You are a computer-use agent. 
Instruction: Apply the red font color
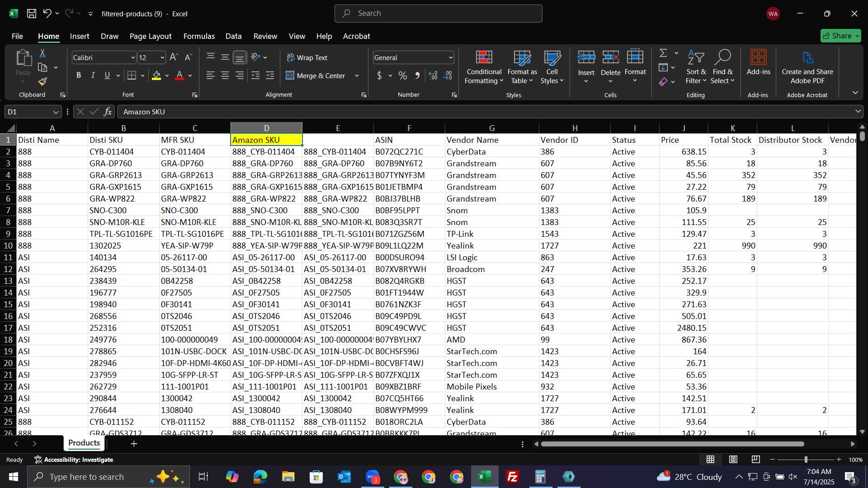pos(179,75)
